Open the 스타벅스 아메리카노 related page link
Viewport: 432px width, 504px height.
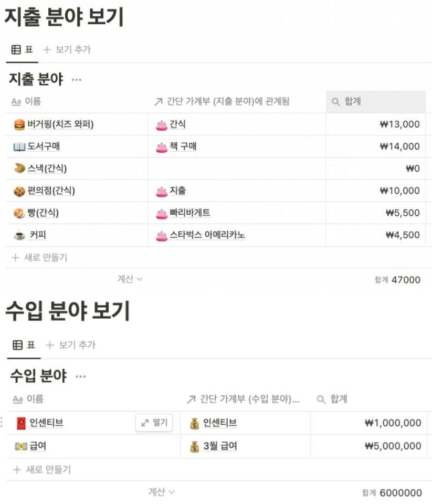point(207,235)
